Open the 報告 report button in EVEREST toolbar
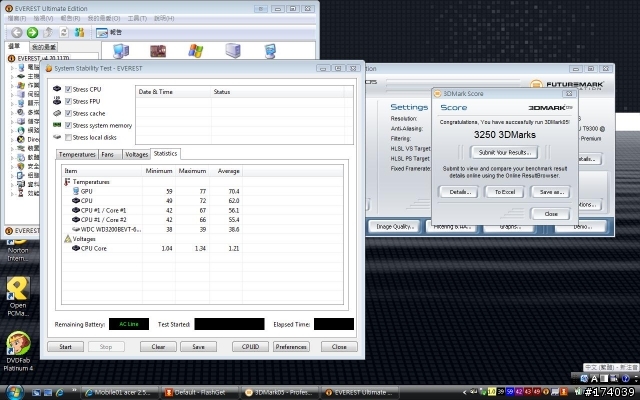Viewport: 640px width, 400px height. (x=109, y=32)
